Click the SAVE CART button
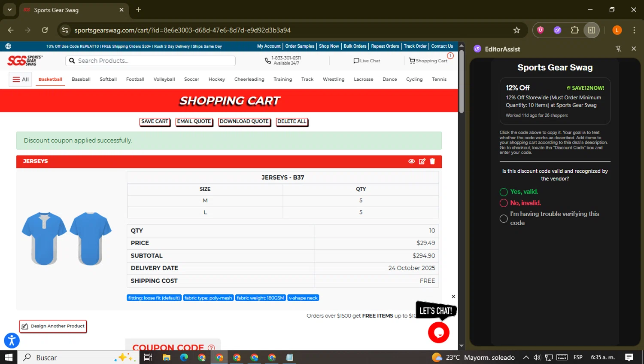 [155, 122]
